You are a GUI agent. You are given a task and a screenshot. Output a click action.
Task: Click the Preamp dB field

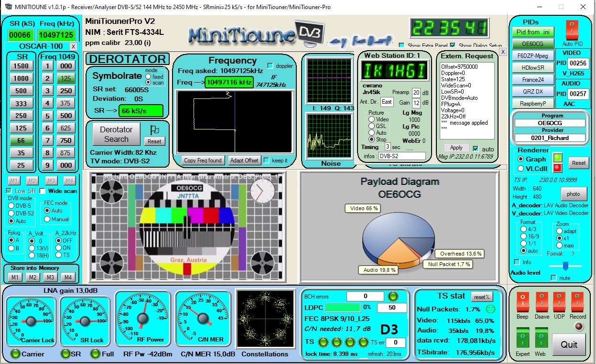(416, 92)
